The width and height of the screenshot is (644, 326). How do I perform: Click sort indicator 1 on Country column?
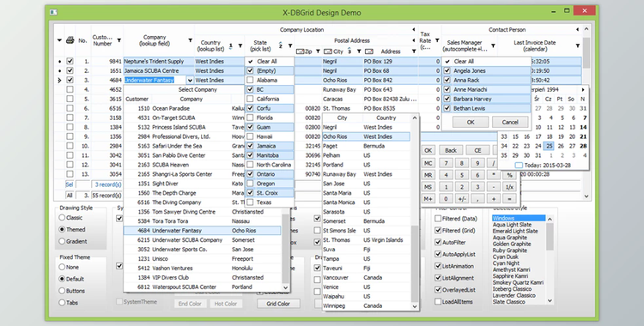(x=231, y=46)
